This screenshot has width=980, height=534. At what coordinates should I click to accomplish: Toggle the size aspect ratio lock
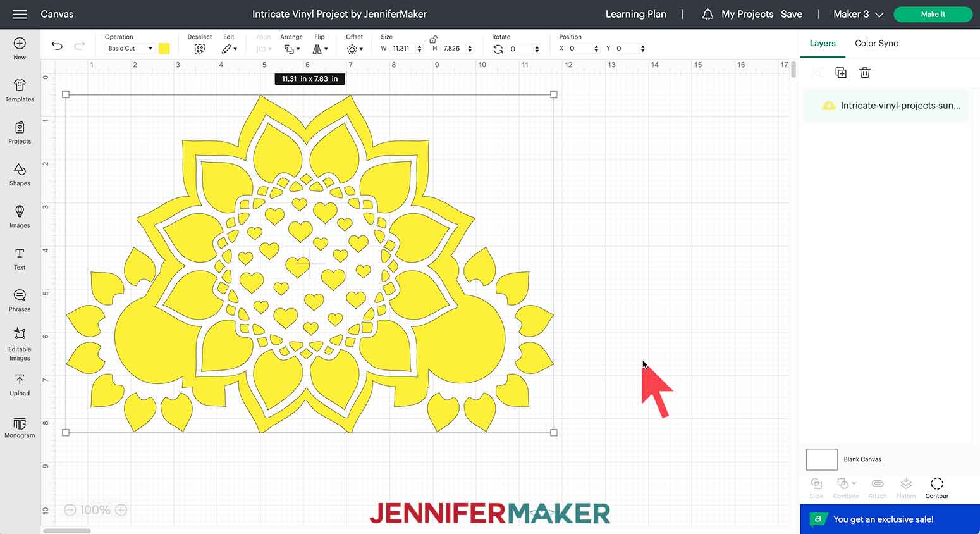(x=433, y=39)
